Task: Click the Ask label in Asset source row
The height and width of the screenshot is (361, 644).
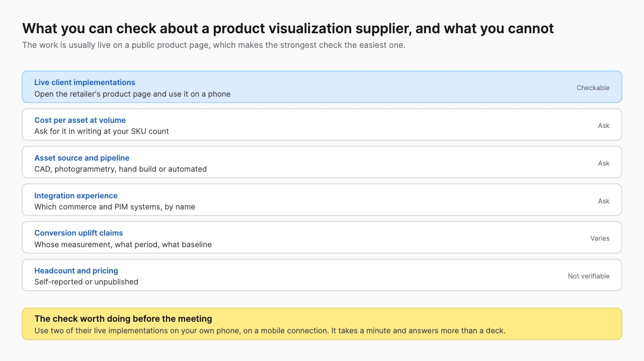Action: pos(604,163)
